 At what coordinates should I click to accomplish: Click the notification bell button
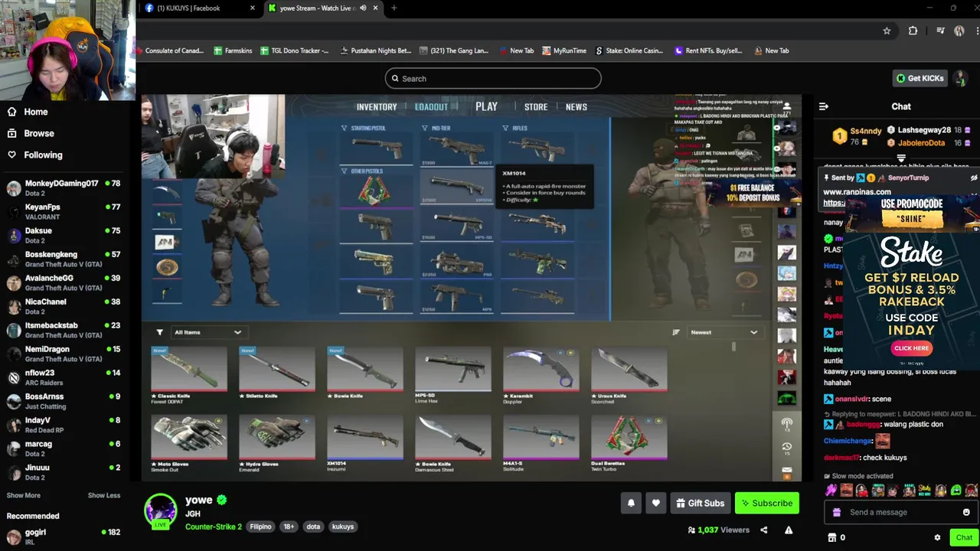click(x=631, y=503)
